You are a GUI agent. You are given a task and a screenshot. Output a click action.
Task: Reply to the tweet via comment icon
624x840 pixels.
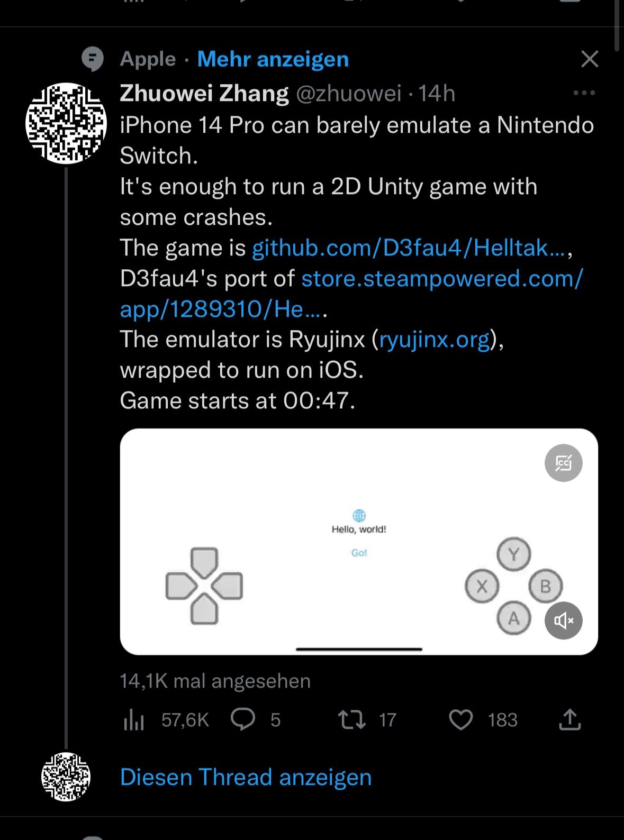pyautogui.click(x=243, y=720)
